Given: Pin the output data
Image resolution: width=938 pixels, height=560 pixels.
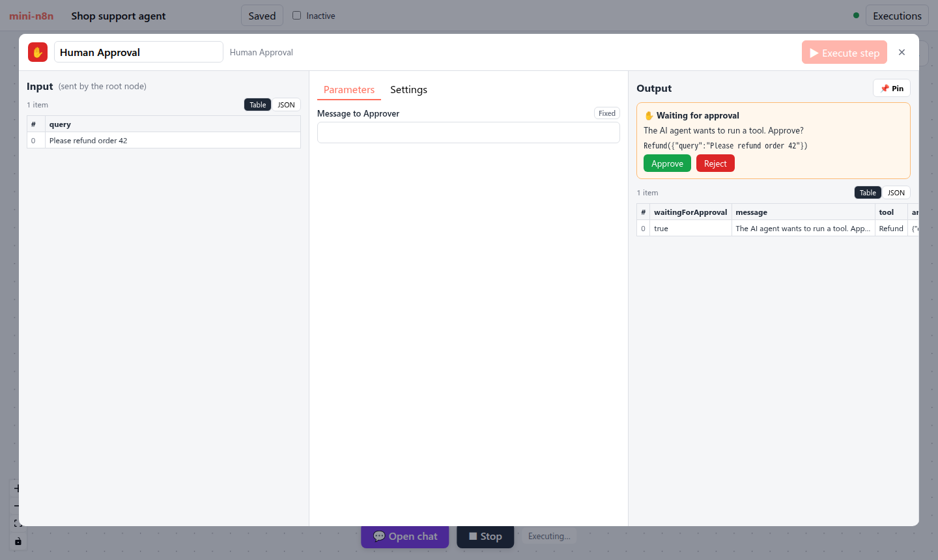Looking at the screenshot, I should click(892, 89).
